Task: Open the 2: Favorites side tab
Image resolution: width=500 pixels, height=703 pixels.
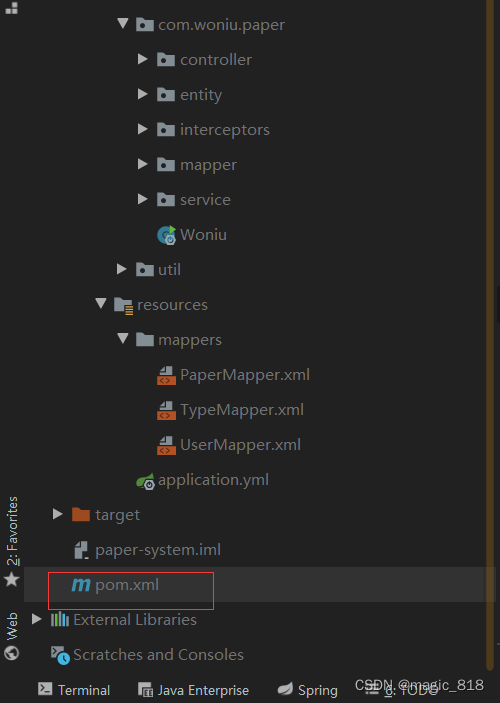Action: (x=12, y=542)
